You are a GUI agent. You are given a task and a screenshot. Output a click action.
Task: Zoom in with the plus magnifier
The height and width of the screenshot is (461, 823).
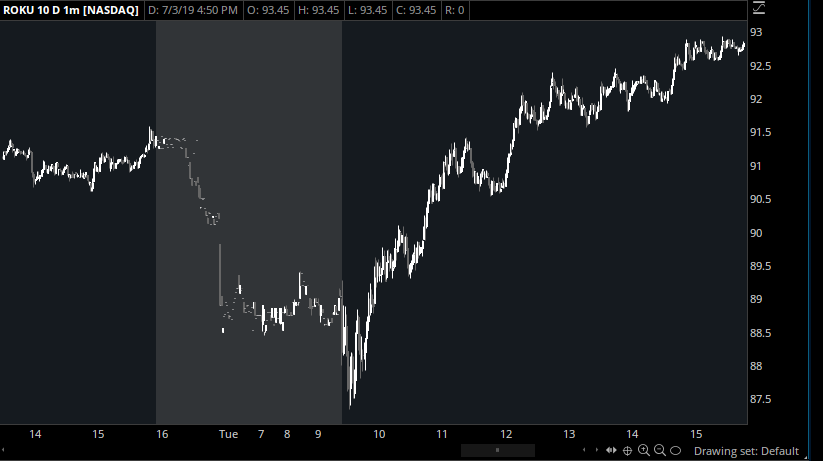click(x=643, y=450)
